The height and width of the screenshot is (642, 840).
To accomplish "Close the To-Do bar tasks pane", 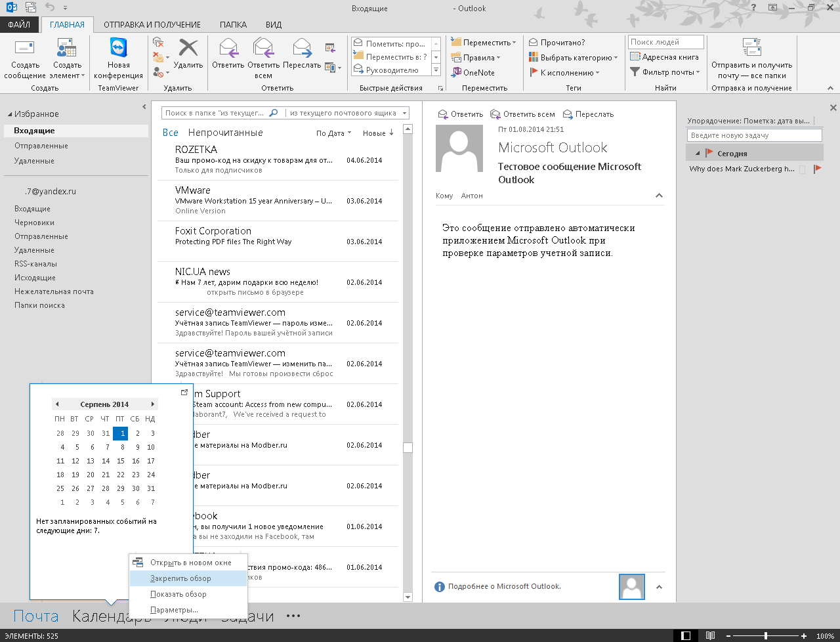I will coord(833,108).
